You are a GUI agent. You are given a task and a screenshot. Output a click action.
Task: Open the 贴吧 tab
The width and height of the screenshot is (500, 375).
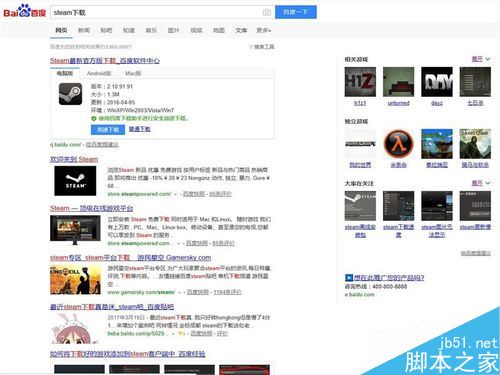click(106, 30)
